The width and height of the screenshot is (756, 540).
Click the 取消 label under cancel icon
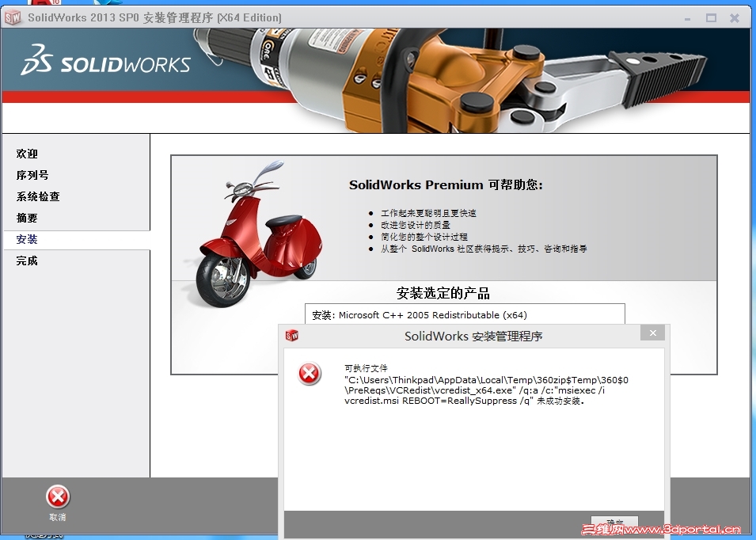57,517
